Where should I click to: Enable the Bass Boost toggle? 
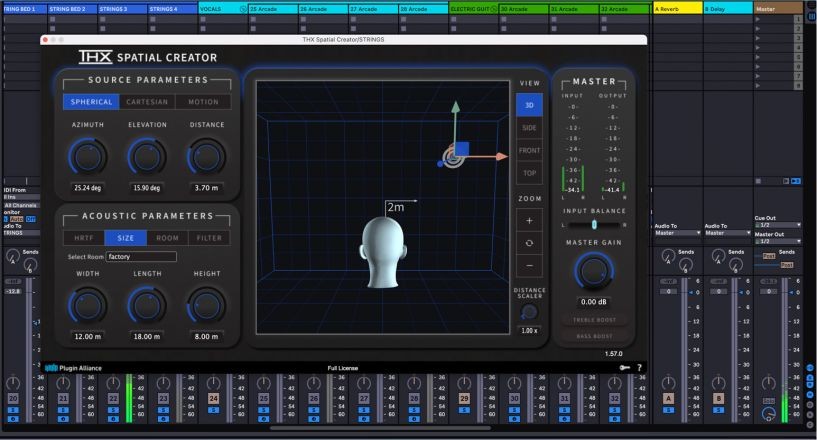coord(594,336)
